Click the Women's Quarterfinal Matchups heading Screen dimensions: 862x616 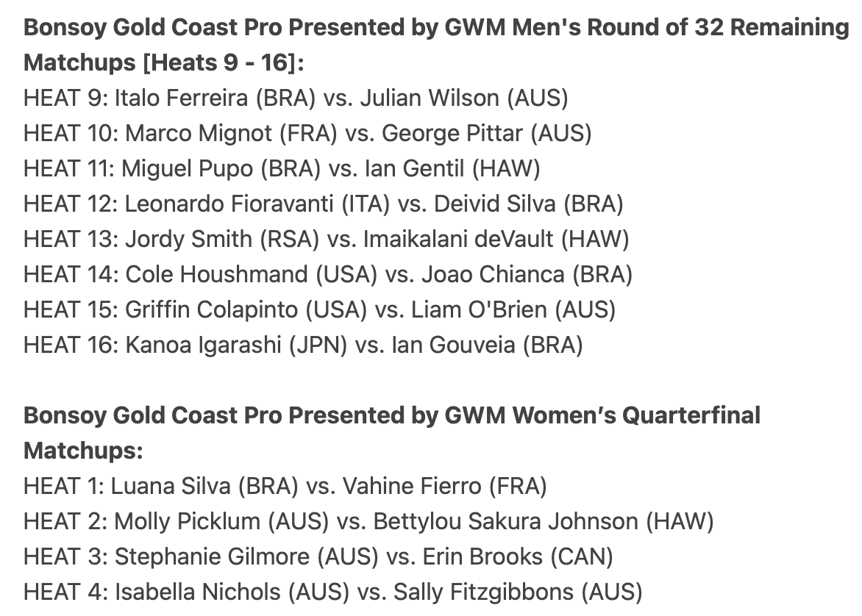coord(392,433)
